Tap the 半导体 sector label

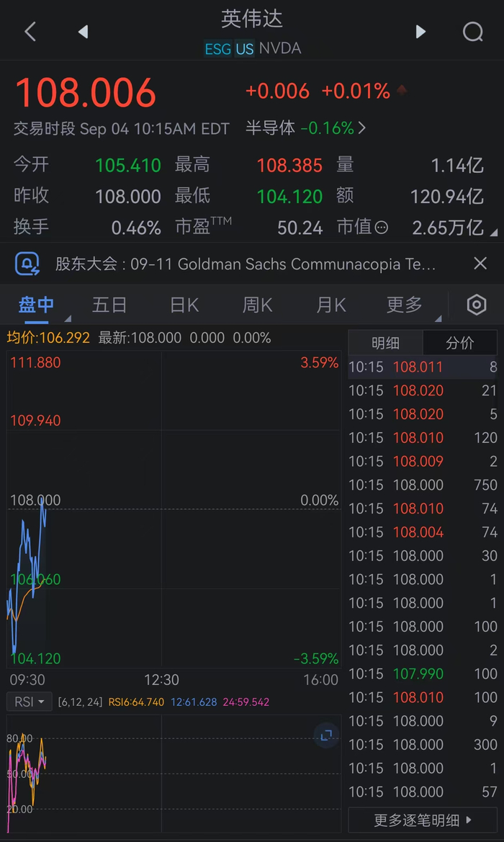(271, 127)
